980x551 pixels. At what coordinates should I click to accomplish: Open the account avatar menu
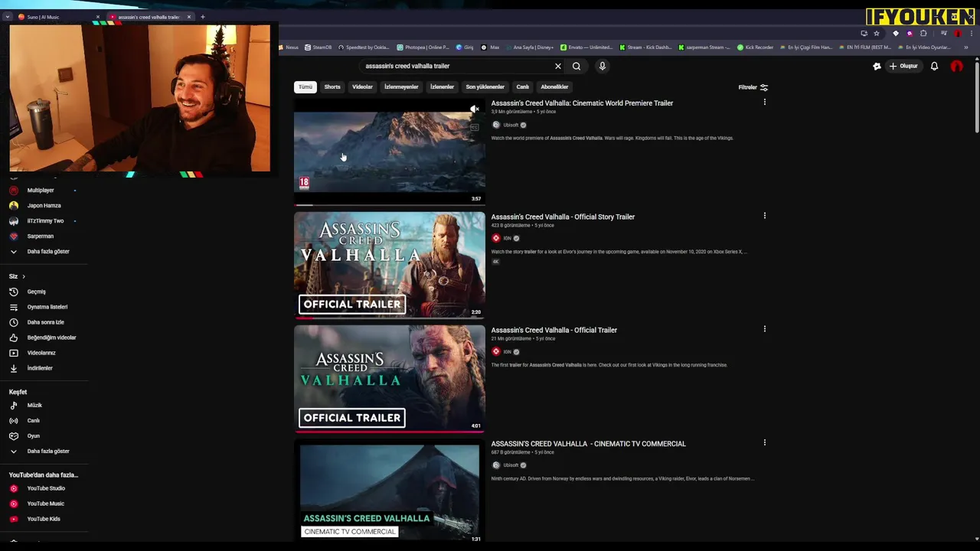[956, 66]
